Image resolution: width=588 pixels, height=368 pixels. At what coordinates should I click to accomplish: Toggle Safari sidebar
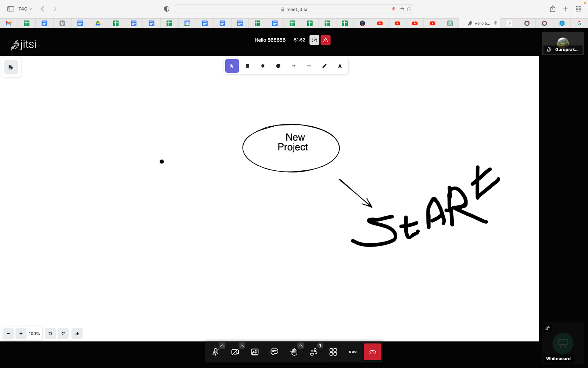(11, 9)
